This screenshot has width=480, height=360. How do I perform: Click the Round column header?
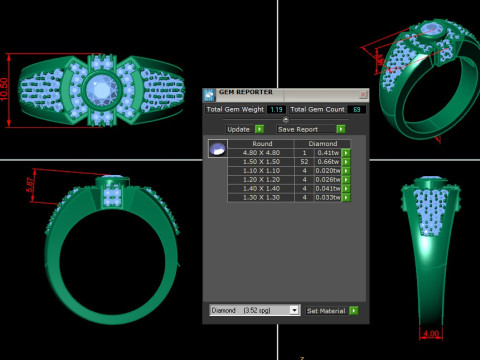coord(262,144)
